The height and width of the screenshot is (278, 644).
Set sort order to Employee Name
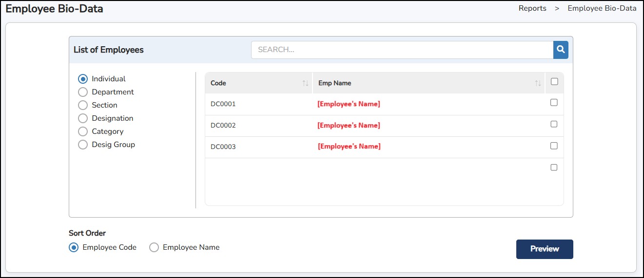(x=154, y=247)
